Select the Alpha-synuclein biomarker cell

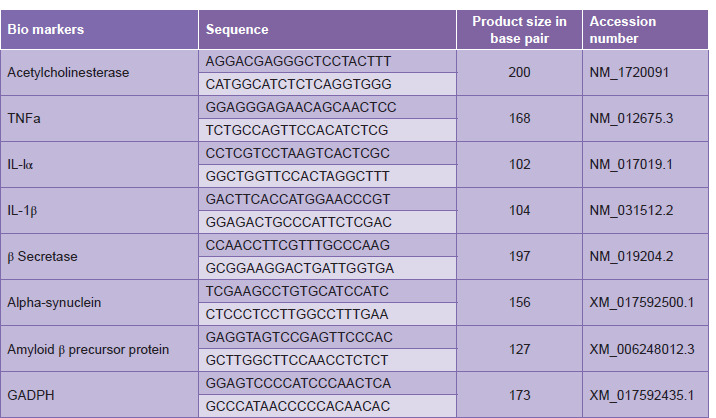[x=55, y=302]
